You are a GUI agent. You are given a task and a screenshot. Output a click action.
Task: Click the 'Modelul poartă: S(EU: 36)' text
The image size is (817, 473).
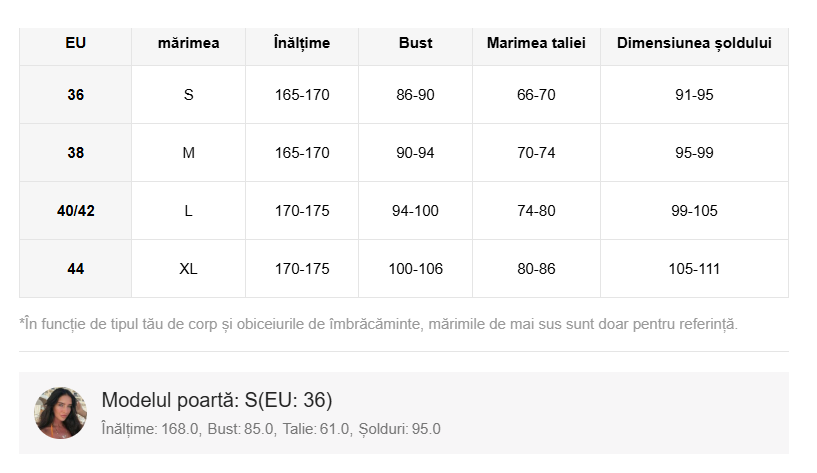[217, 401]
